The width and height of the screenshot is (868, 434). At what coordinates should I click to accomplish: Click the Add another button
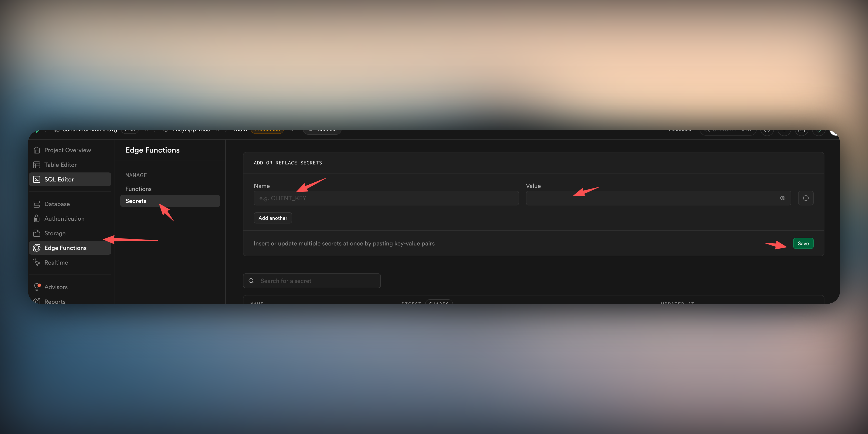point(273,218)
